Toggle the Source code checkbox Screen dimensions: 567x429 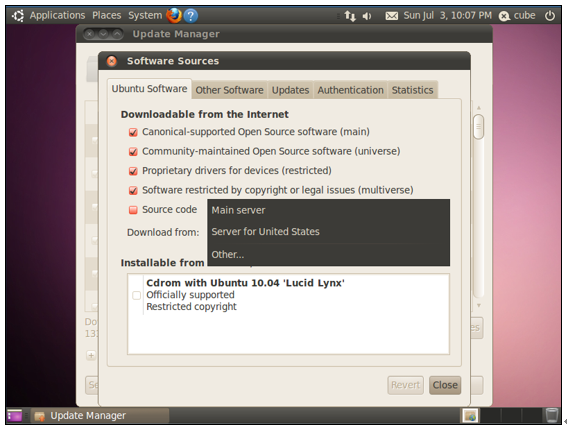133,210
